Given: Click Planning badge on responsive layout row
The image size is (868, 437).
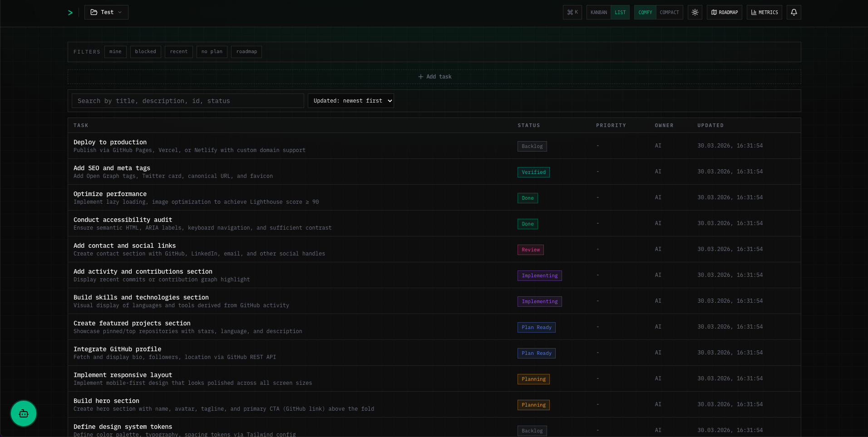Looking at the screenshot, I should click(533, 379).
